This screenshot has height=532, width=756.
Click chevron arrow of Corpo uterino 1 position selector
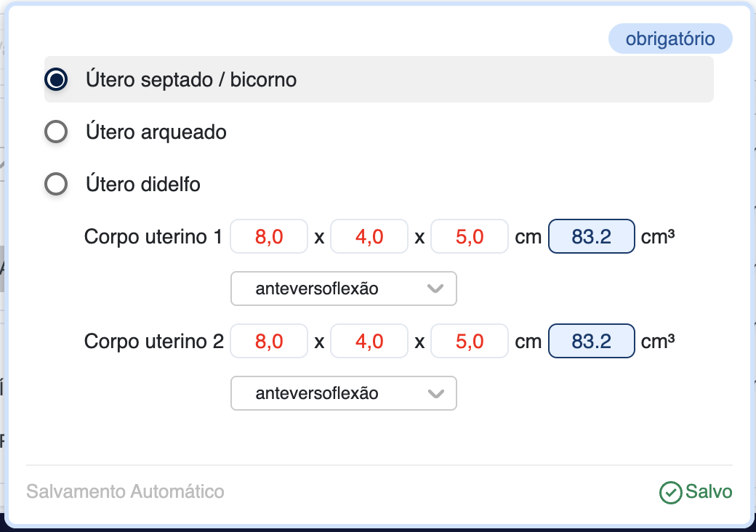435,289
